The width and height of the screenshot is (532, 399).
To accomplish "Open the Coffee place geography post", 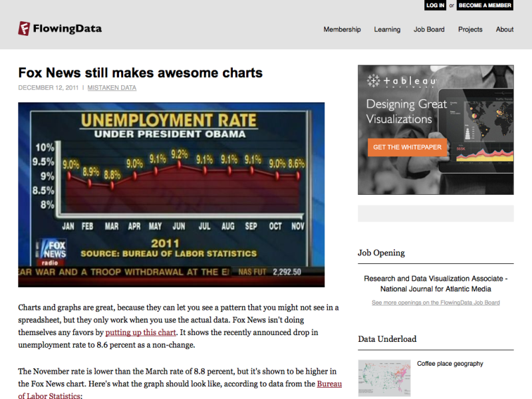I will coord(450,364).
